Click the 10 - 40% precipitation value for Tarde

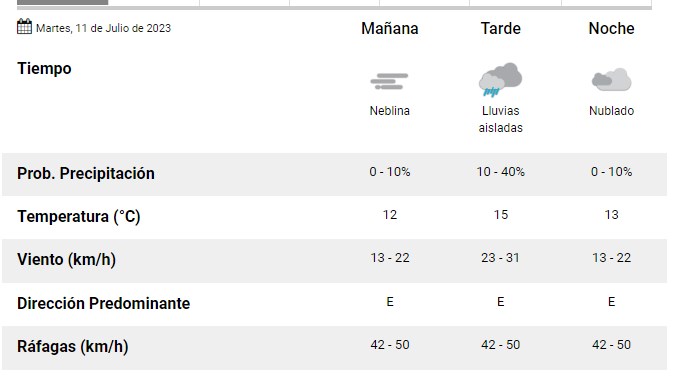tap(501, 172)
